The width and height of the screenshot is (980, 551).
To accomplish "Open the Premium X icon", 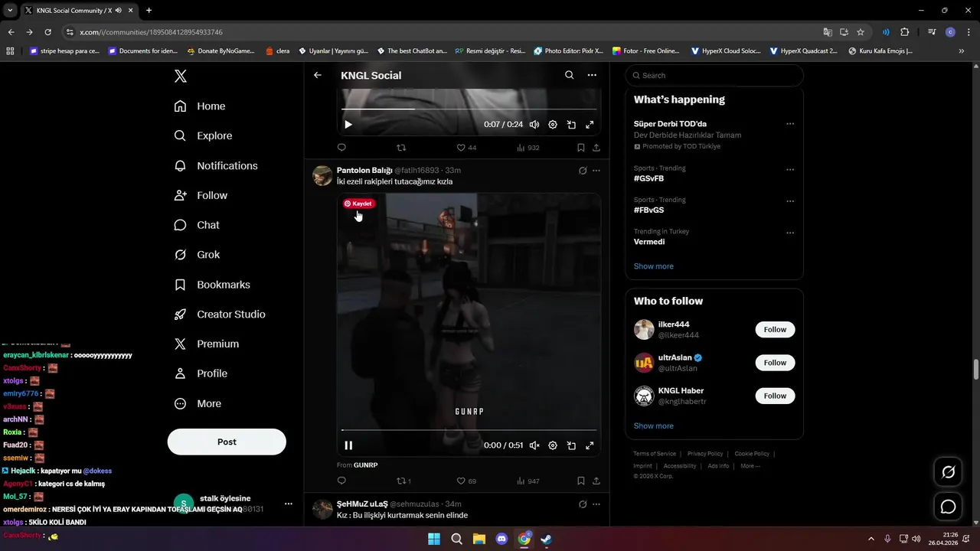I will (180, 344).
